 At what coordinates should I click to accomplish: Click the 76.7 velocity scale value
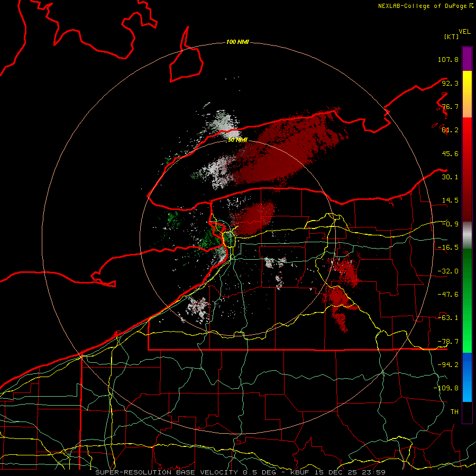click(450, 106)
